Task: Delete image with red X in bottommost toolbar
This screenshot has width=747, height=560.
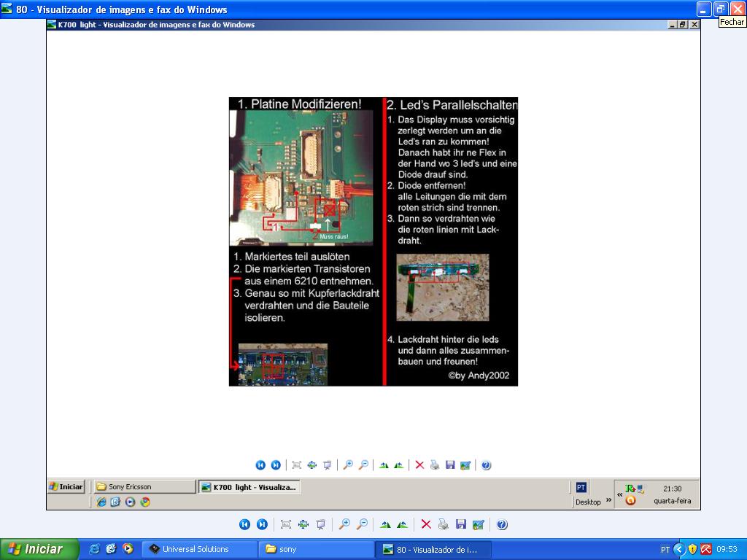Action: (426, 524)
